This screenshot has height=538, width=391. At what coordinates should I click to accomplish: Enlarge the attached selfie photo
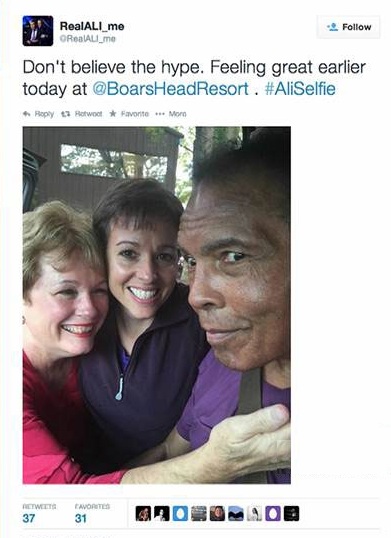pyautogui.click(x=157, y=305)
